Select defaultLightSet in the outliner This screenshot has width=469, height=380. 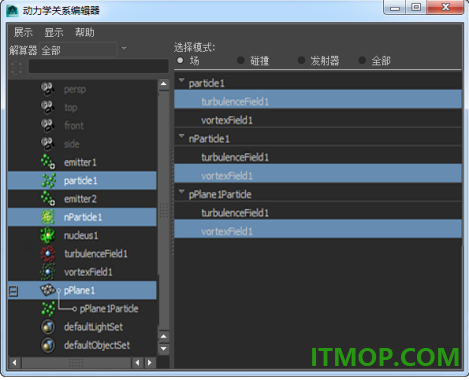[82, 327]
